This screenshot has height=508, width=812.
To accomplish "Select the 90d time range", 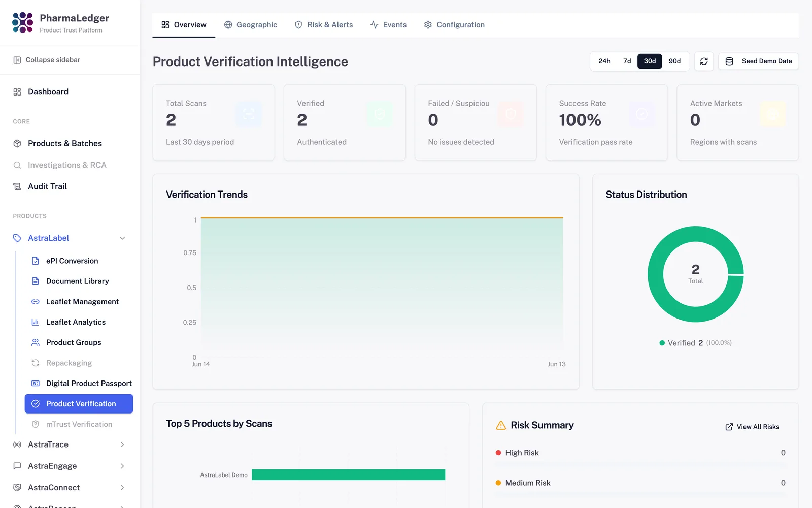I will tap(674, 61).
